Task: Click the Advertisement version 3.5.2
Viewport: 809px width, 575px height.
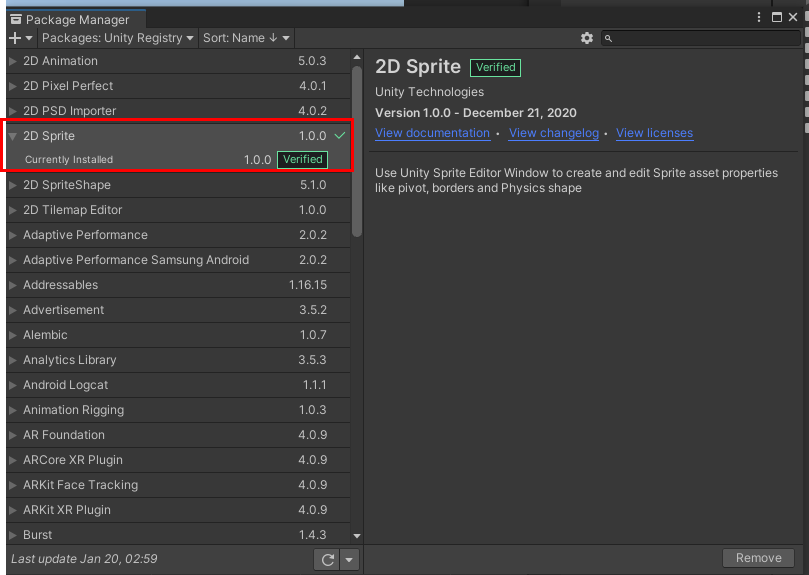Action: click(x=313, y=310)
